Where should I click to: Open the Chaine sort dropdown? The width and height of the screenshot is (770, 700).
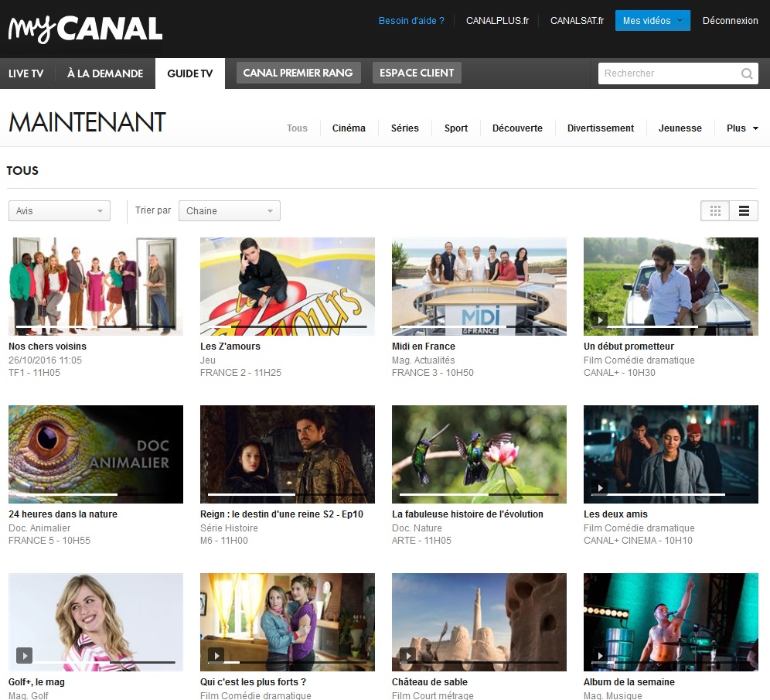[x=229, y=210]
